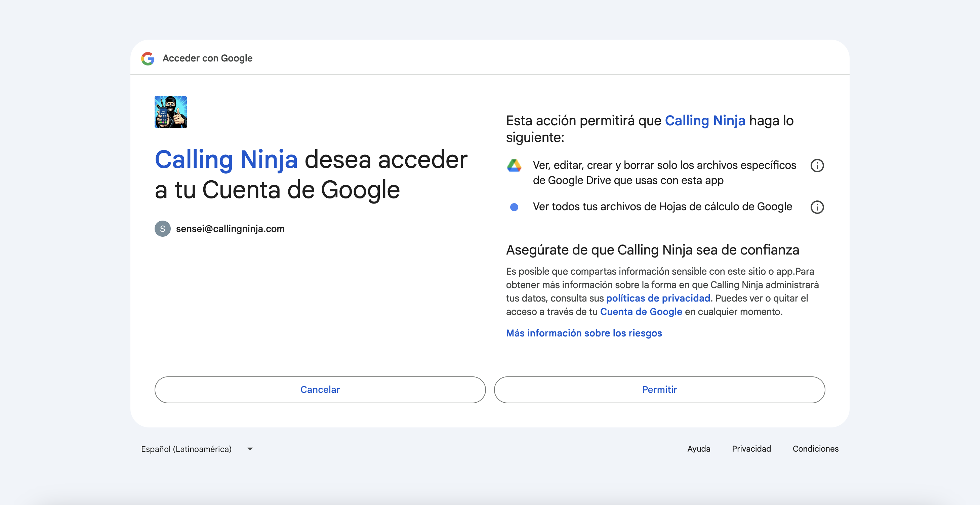Image resolution: width=980 pixels, height=505 pixels.
Task: Click the sensei@callingninja.com account email
Action: [230, 229]
